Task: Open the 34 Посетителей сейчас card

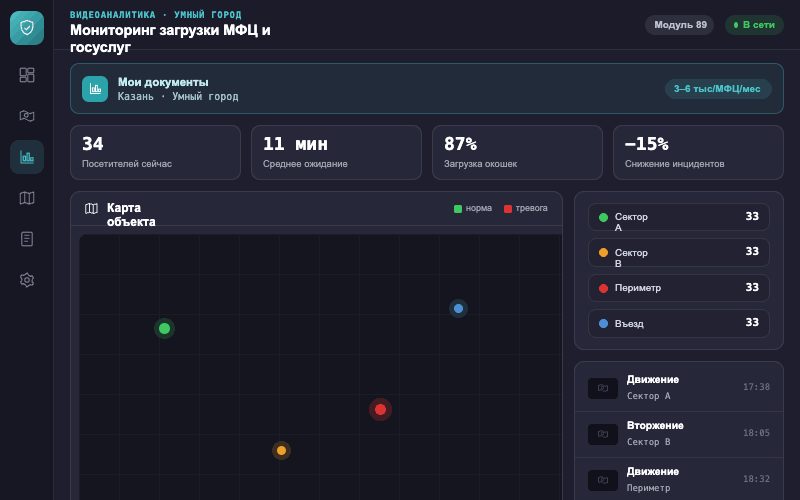Action: [x=155, y=153]
